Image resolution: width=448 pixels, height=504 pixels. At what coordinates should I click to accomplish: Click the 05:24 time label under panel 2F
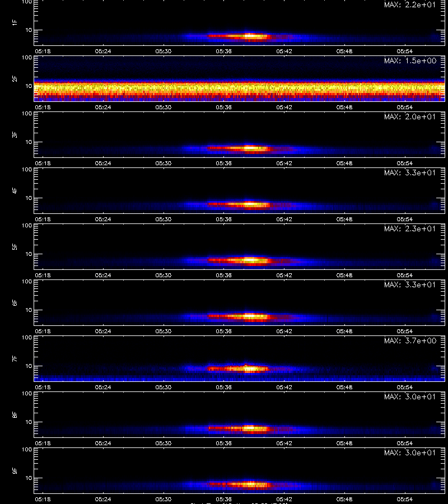point(103,108)
